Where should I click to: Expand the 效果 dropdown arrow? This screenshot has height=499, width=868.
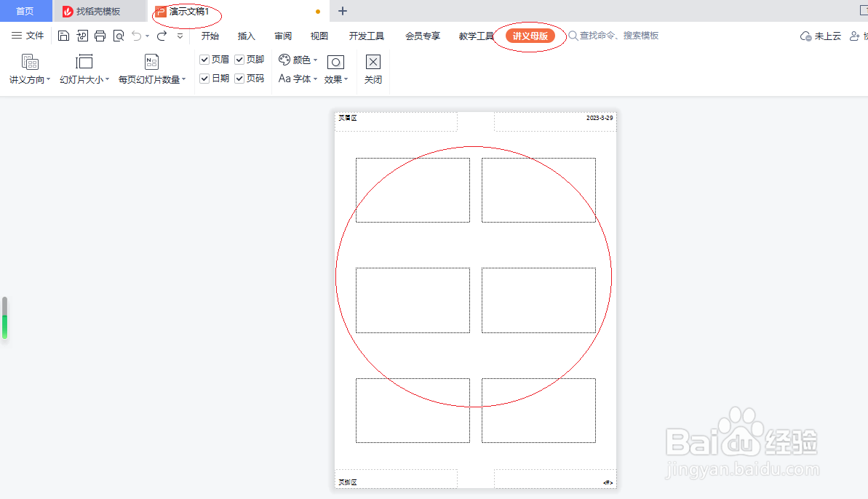(346, 79)
